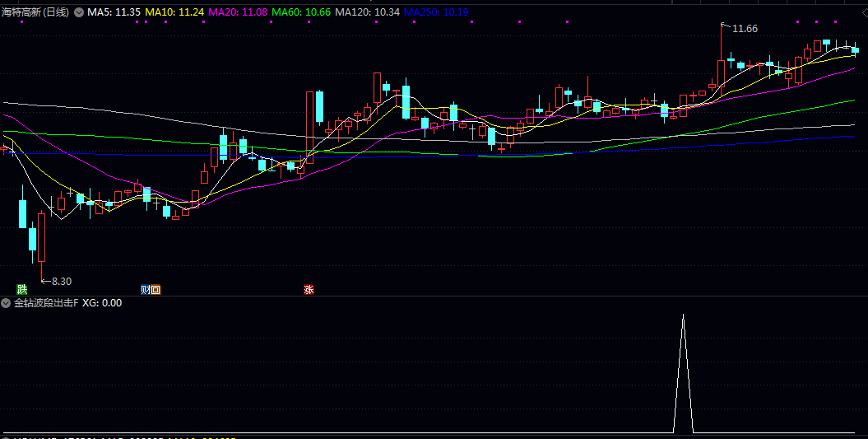Expand the 金钻波段出击F indicator dropdown arrow
Viewport: 868px width, 439px height.
(7, 303)
